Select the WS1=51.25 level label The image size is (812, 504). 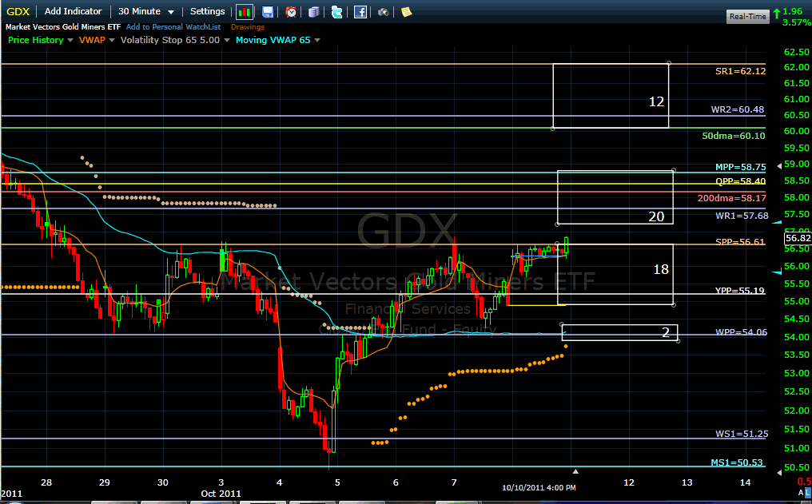click(742, 435)
